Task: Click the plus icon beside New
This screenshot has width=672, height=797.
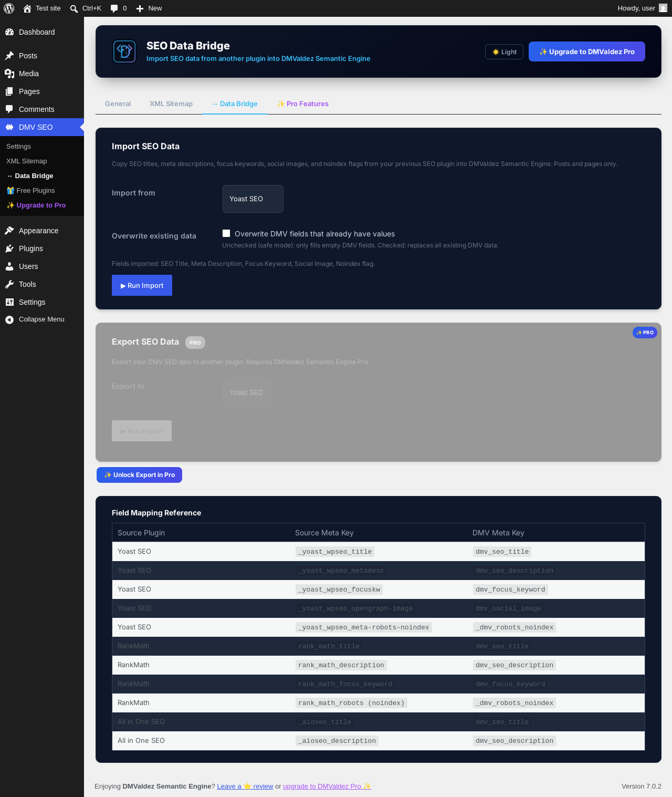Action: (x=140, y=8)
